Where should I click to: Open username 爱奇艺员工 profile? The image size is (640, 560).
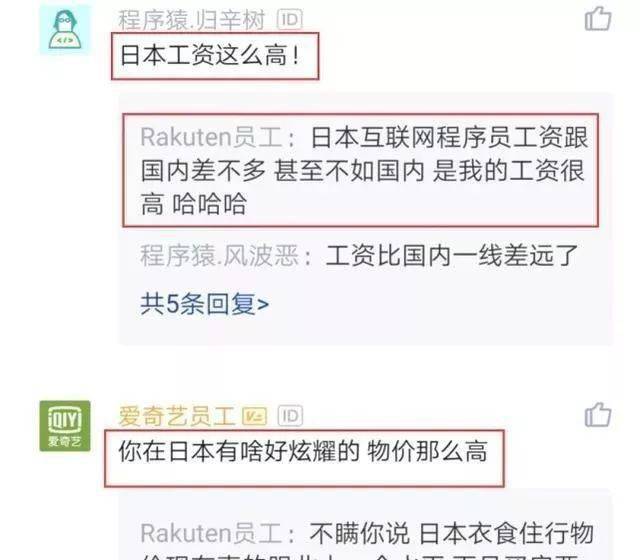177,416
